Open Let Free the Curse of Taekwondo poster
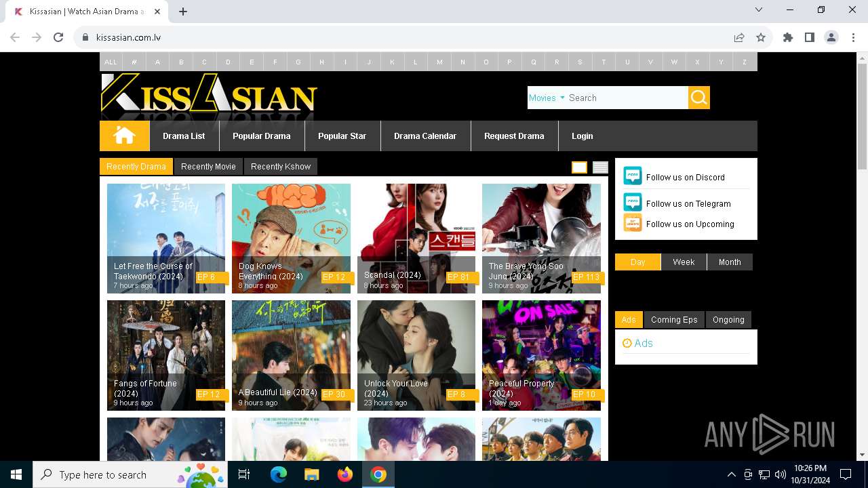The height and width of the screenshot is (488, 868). point(166,239)
